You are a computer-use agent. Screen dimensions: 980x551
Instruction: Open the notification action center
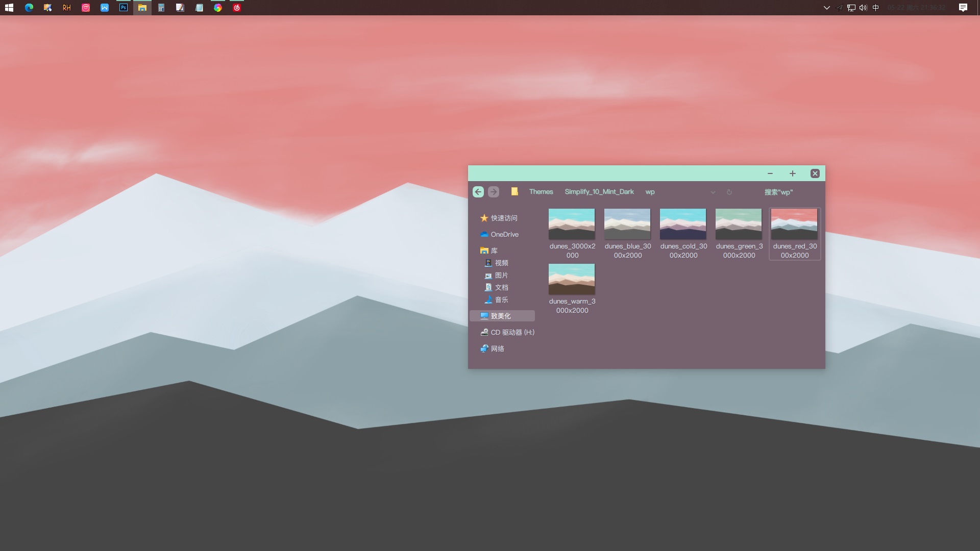click(x=963, y=8)
